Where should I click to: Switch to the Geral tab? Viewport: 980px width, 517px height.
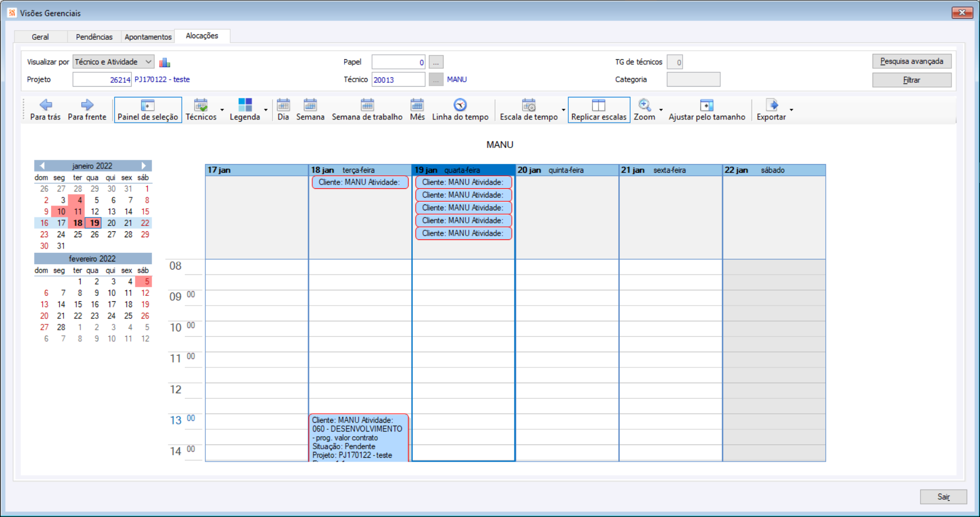click(x=40, y=37)
